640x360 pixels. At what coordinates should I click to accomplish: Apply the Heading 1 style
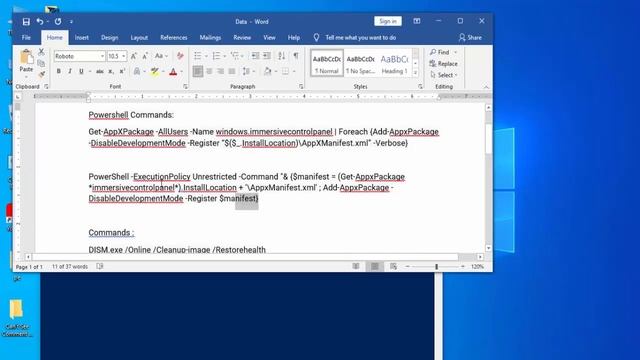pyautogui.click(x=394, y=63)
